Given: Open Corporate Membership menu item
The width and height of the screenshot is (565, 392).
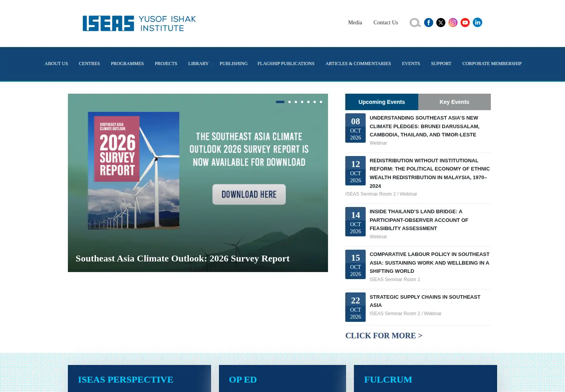Looking at the screenshot, I should (x=492, y=64).
